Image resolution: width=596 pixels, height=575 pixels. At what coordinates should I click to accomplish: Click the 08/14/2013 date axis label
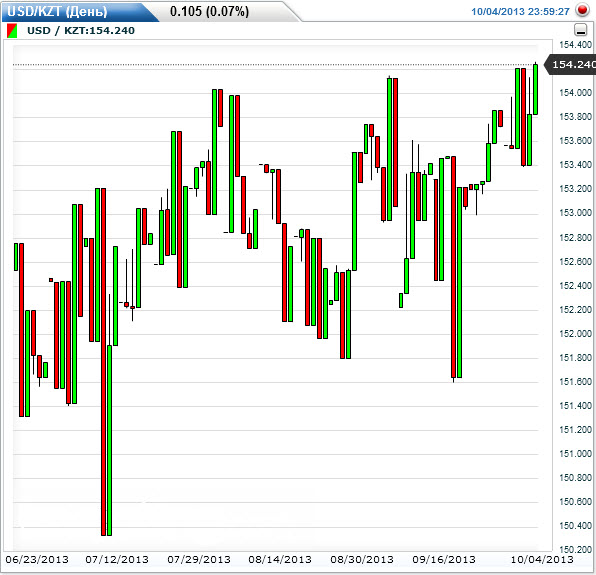[280, 559]
